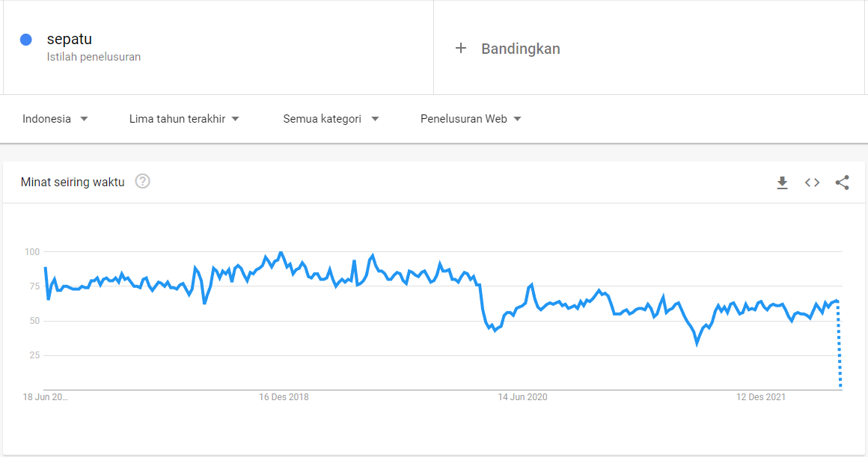Click the 14 Jun 2020 axis label

522,397
